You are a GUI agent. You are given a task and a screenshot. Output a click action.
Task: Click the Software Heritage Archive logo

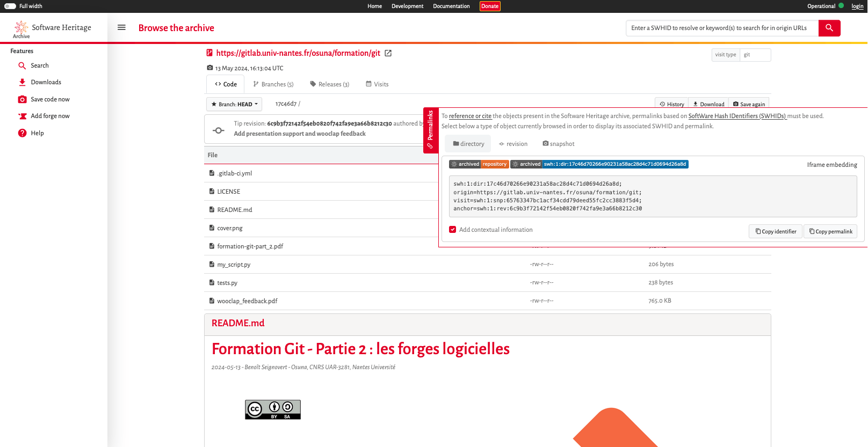point(52,29)
